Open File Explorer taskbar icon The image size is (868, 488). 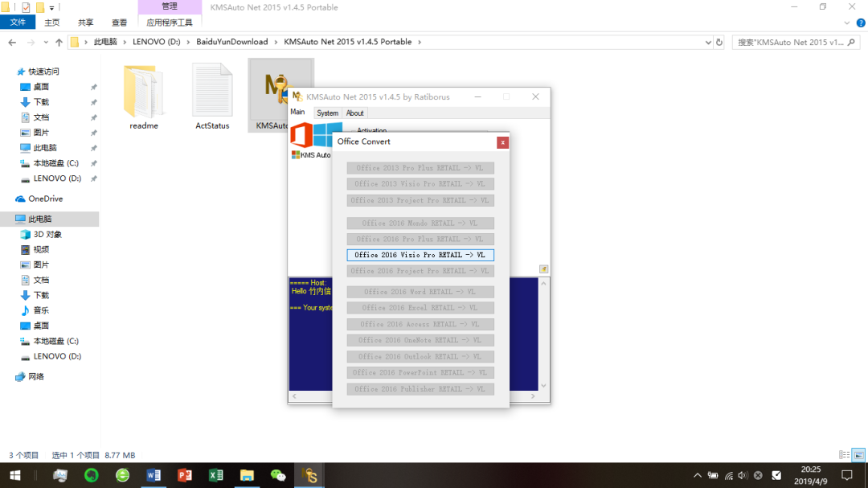[x=247, y=475]
